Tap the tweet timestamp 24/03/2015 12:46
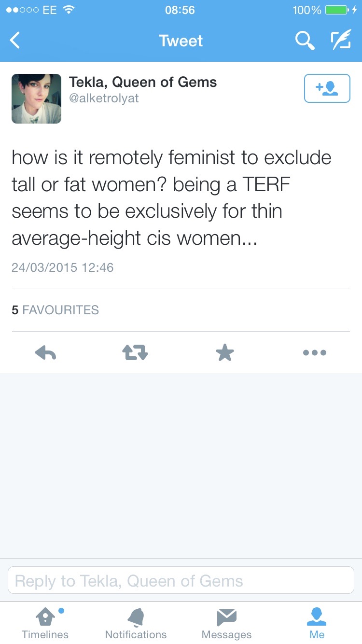The height and width of the screenshot is (644, 362). 63,267
